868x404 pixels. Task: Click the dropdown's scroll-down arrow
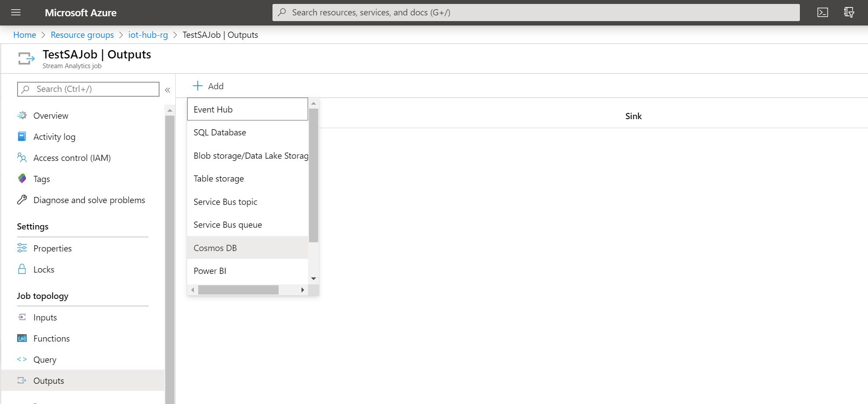coord(313,278)
